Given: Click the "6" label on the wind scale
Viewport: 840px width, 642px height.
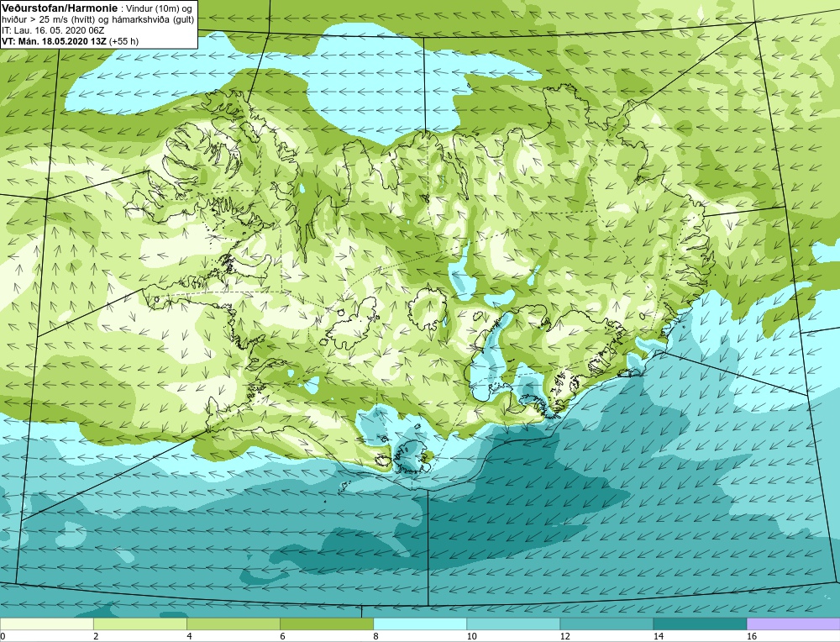Looking at the screenshot, I should pos(282,636).
